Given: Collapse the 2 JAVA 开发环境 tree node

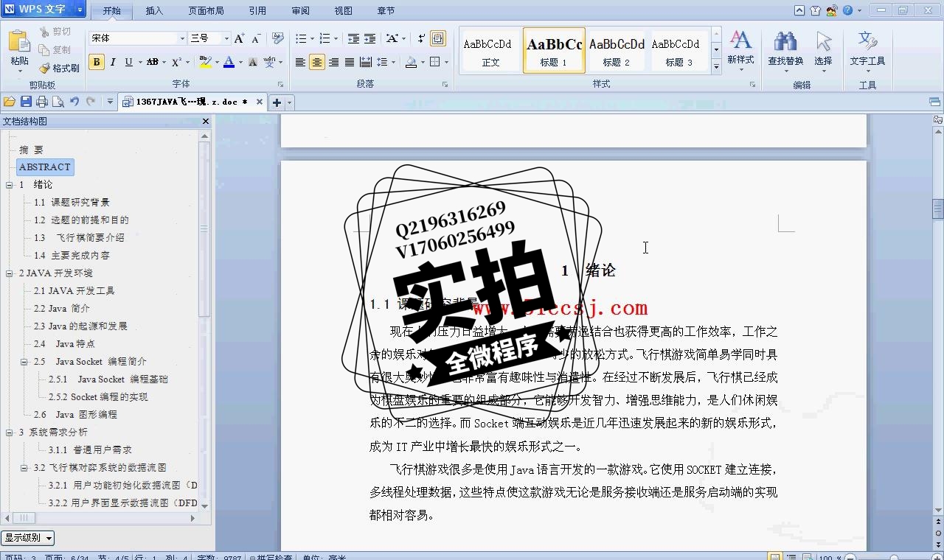Looking at the screenshot, I should [x=10, y=273].
